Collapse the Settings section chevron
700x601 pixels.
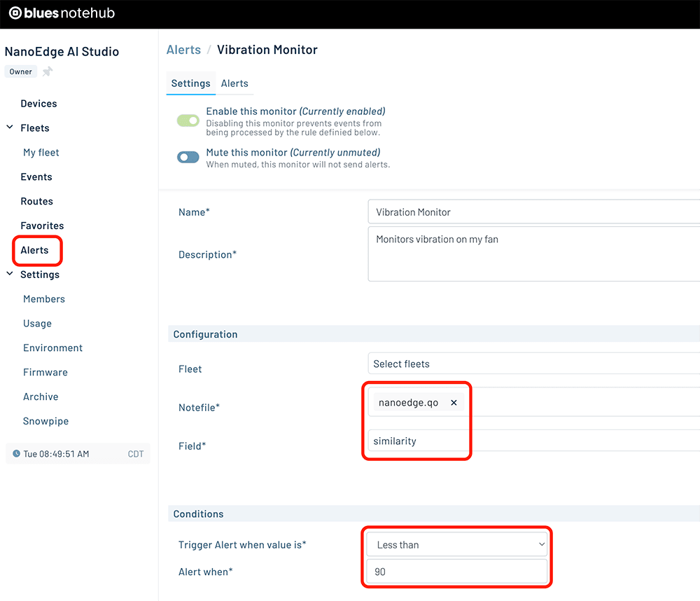pos(10,274)
